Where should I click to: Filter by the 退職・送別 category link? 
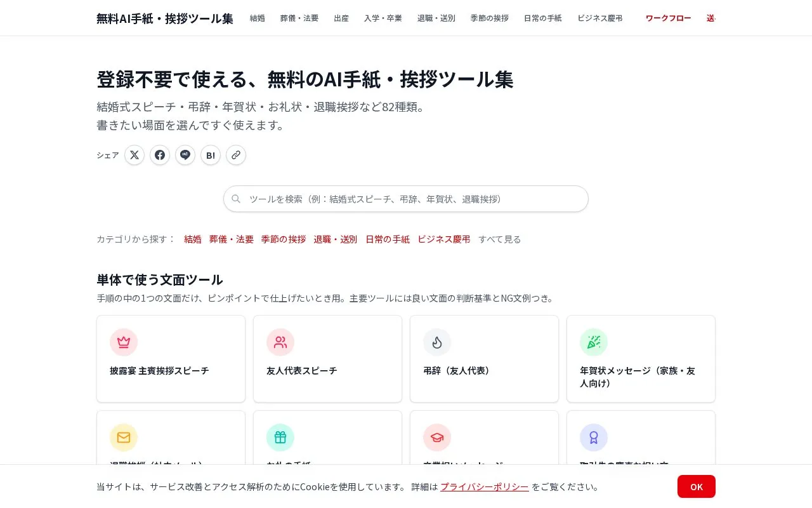(x=336, y=239)
